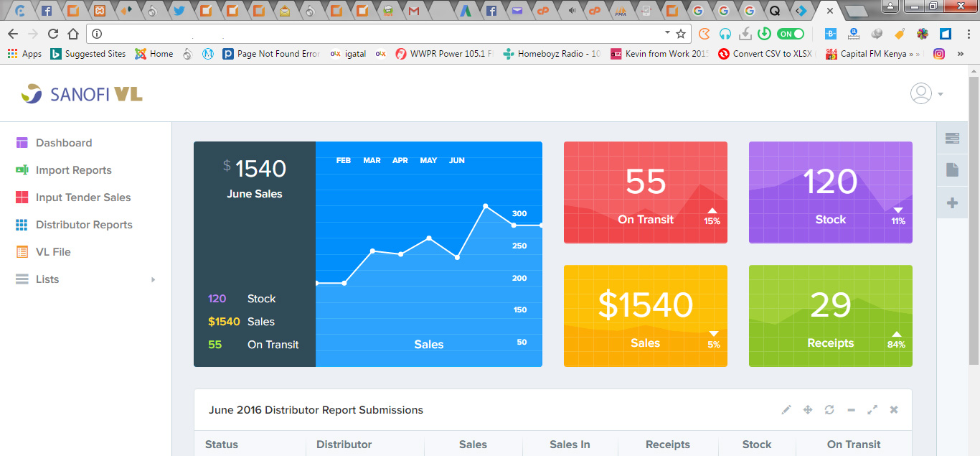The width and height of the screenshot is (980, 456).
Task: Switch to the Quora Q tab
Action: 776,11
